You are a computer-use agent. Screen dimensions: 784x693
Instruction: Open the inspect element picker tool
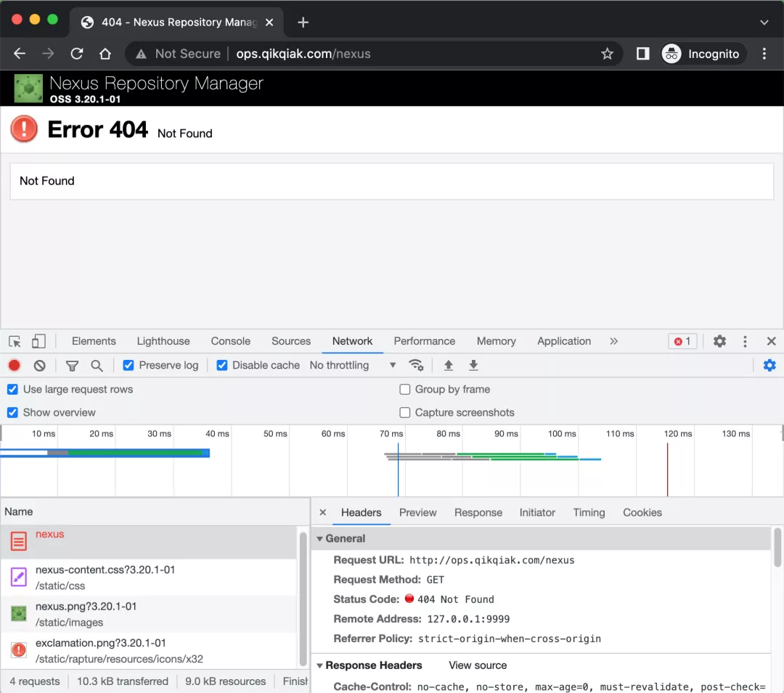[15, 341]
